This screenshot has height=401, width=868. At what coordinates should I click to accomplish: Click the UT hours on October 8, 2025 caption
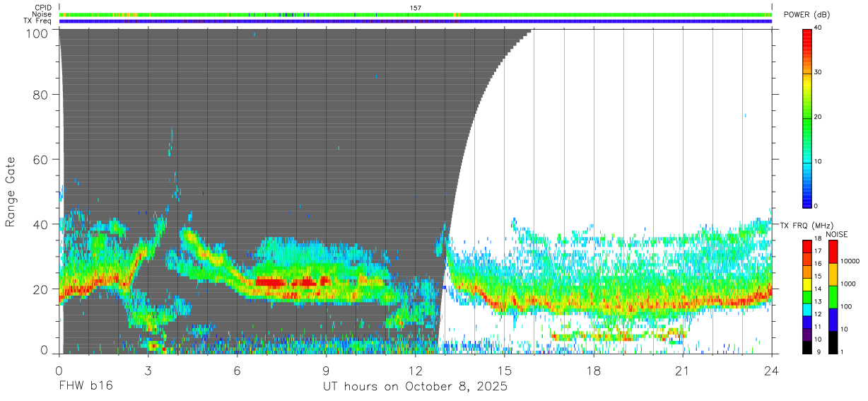pyautogui.click(x=415, y=387)
